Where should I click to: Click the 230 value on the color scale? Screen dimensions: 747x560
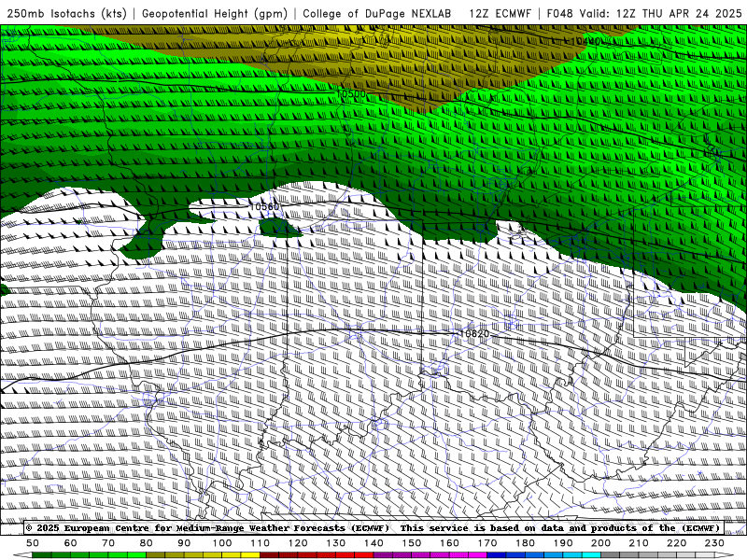click(x=714, y=543)
